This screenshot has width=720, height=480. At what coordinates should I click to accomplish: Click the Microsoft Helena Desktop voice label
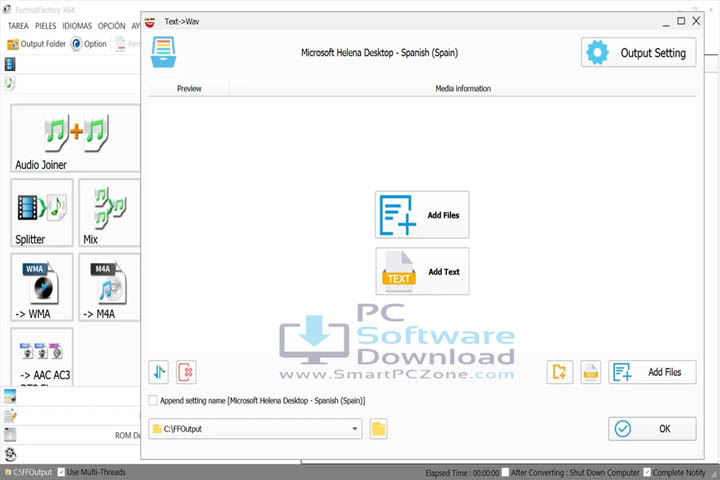pyautogui.click(x=379, y=53)
